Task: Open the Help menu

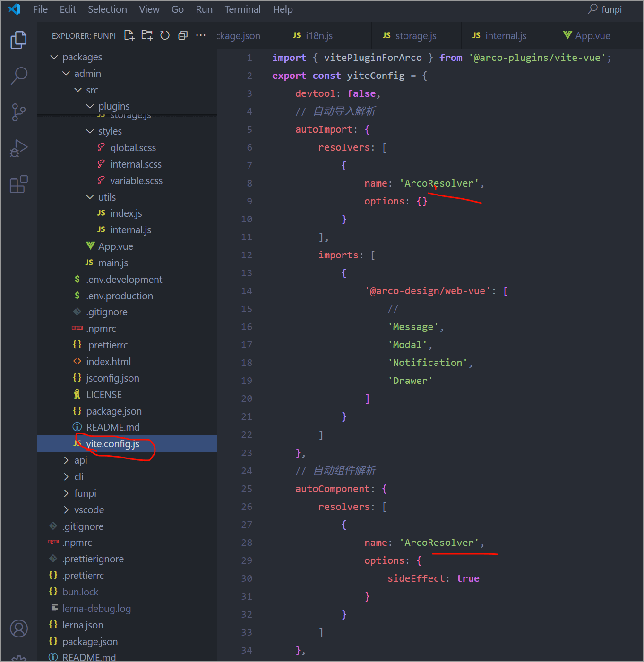Action: click(x=283, y=9)
